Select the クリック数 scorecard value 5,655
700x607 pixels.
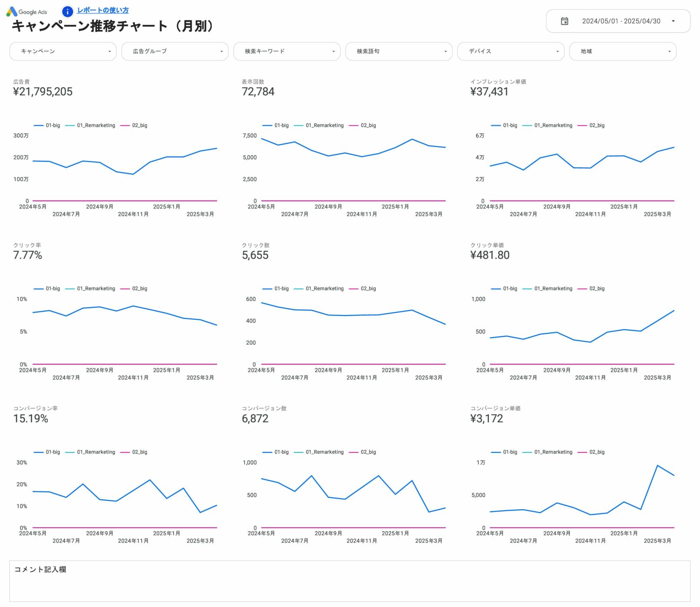point(255,255)
